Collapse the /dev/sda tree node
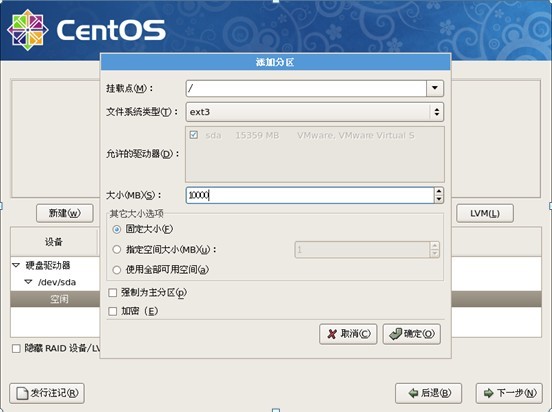Image resolution: width=552 pixels, height=412 pixels. click(x=28, y=282)
